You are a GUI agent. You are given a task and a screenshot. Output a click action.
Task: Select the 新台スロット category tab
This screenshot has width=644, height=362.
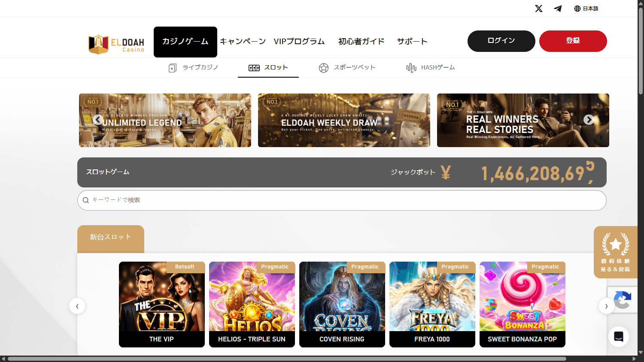pyautogui.click(x=111, y=238)
